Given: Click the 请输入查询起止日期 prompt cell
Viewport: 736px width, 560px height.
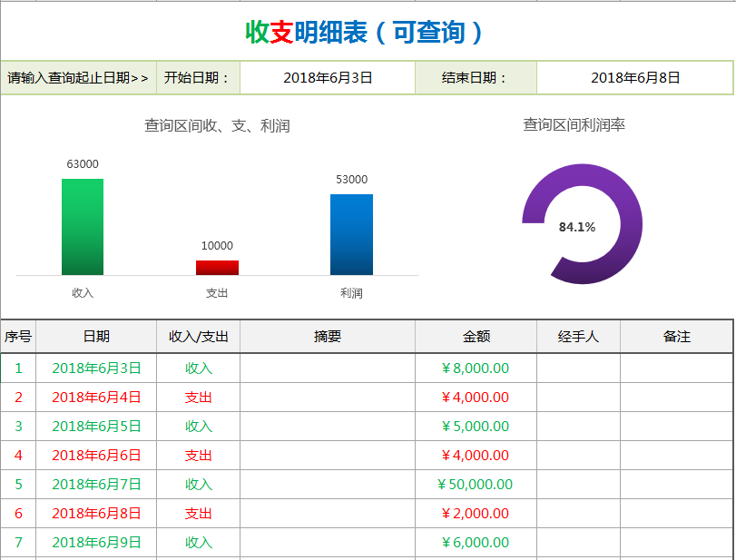Looking at the screenshot, I should 78,77.
